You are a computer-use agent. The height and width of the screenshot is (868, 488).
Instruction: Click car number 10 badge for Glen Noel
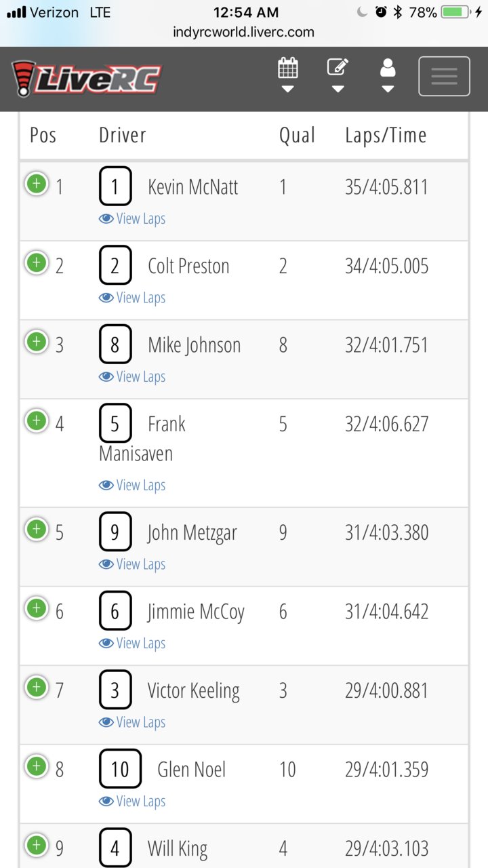click(120, 769)
